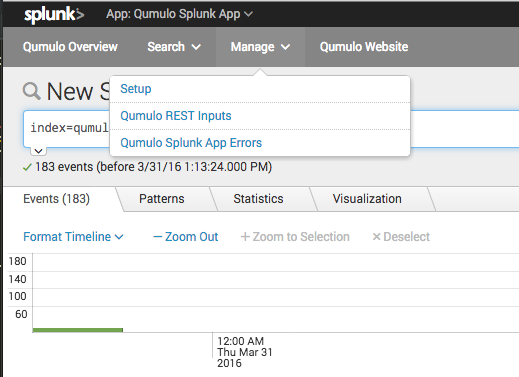Click the 12:00 AM Thu Mar 31 label
The height and width of the screenshot is (377, 519).
[x=245, y=352]
